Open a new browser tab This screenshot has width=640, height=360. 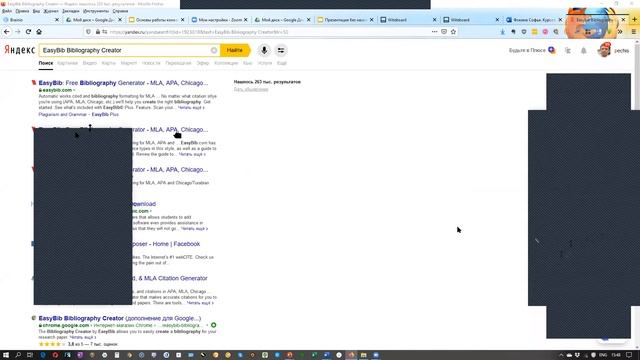click(x=634, y=19)
